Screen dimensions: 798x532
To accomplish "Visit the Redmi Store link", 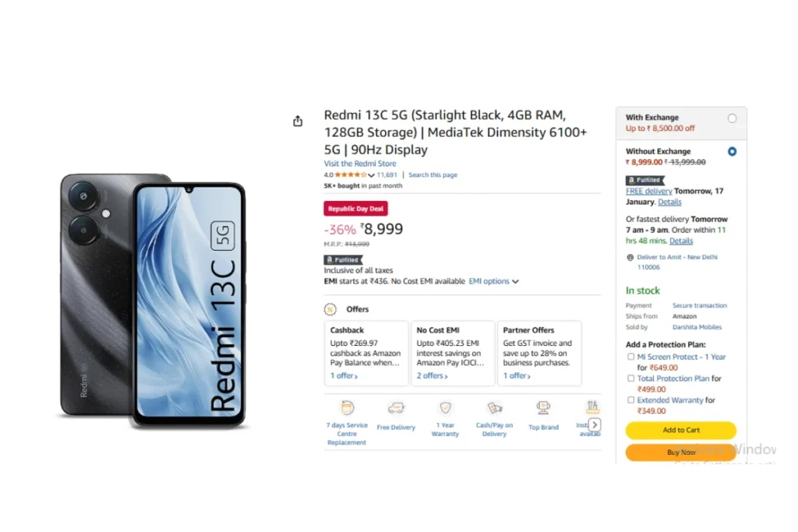I will (x=360, y=164).
